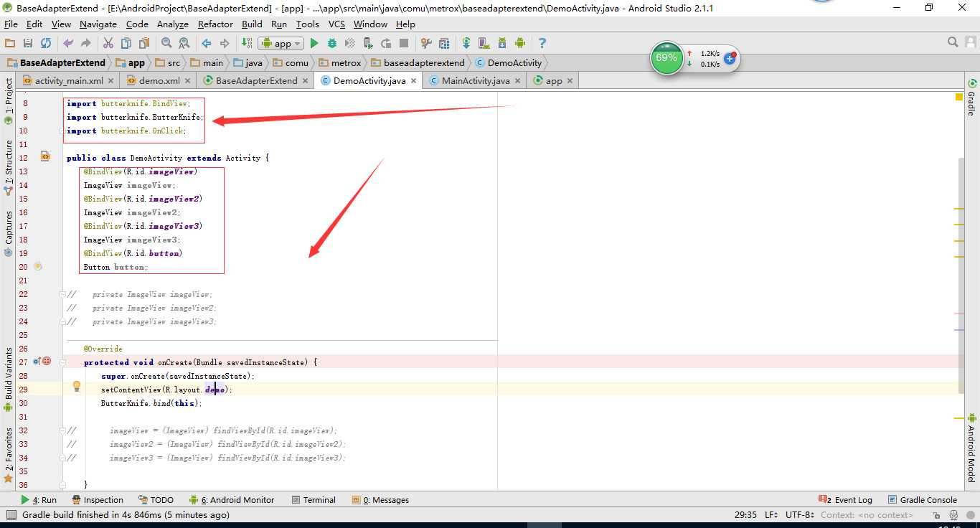
Task: Click the Search Everywhere magnifier
Action: (x=953, y=43)
